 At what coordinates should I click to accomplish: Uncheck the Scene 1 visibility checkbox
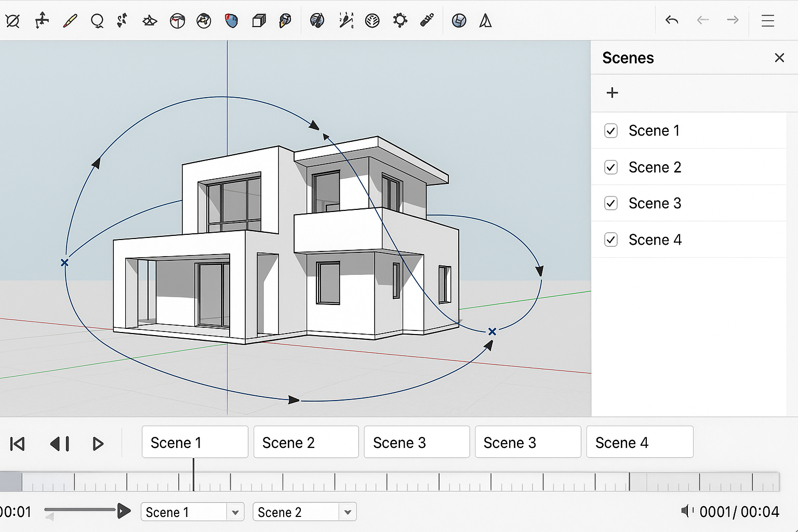(611, 130)
